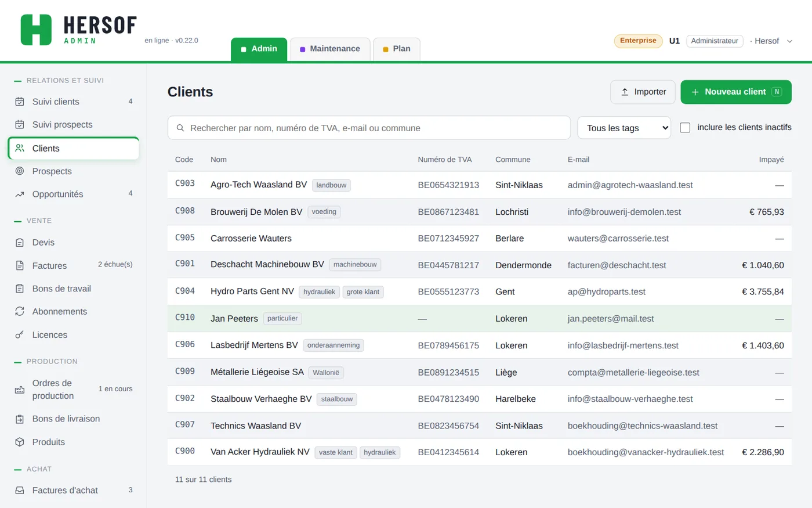Image resolution: width=812 pixels, height=508 pixels.
Task: Click e-mail compta@metallerie-liegeoise.test
Action: pos(633,372)
